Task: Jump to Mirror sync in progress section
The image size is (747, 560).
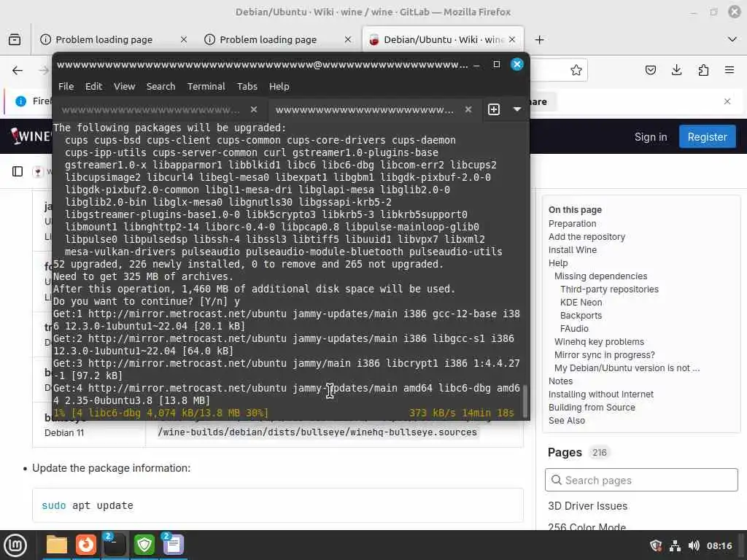Action: 605,355
